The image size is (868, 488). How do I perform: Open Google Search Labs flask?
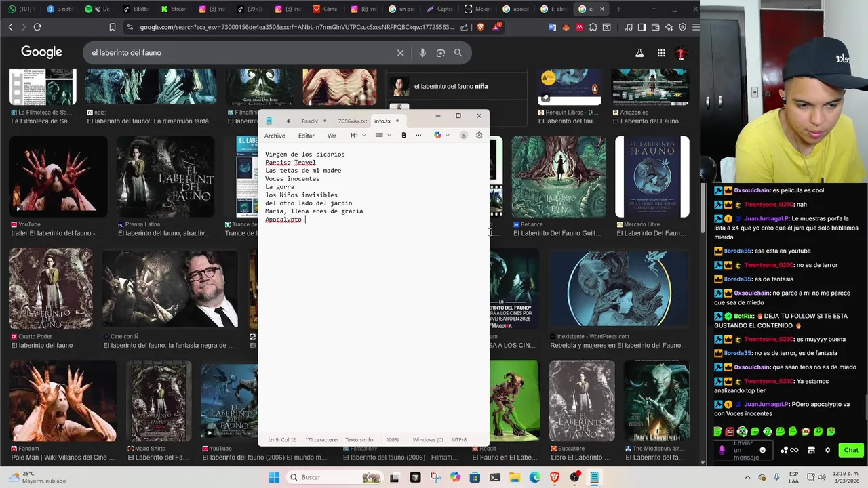639,53
